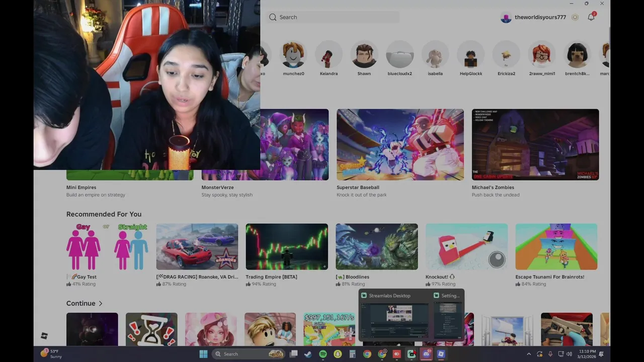Open the $997,151,167/s game in Continue
644x362 pixels.
329,329
